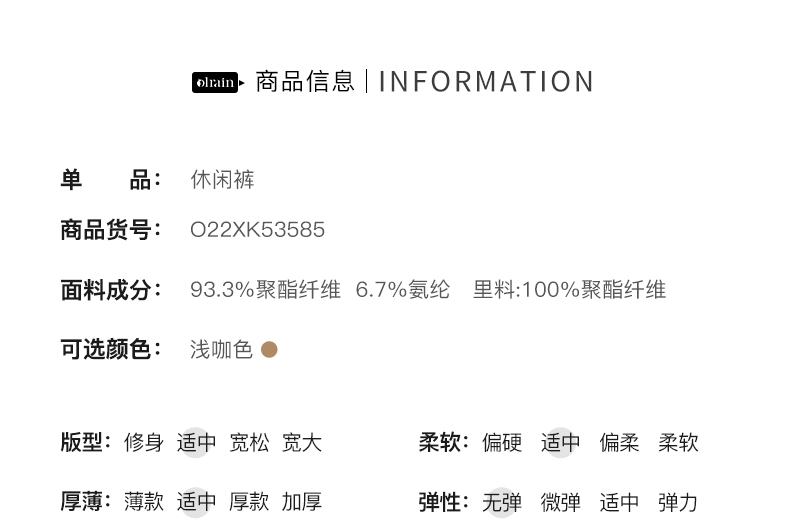790x531 pixels.
Task: Click the 休闲裤 product type text
Action: tap(222, 180)
